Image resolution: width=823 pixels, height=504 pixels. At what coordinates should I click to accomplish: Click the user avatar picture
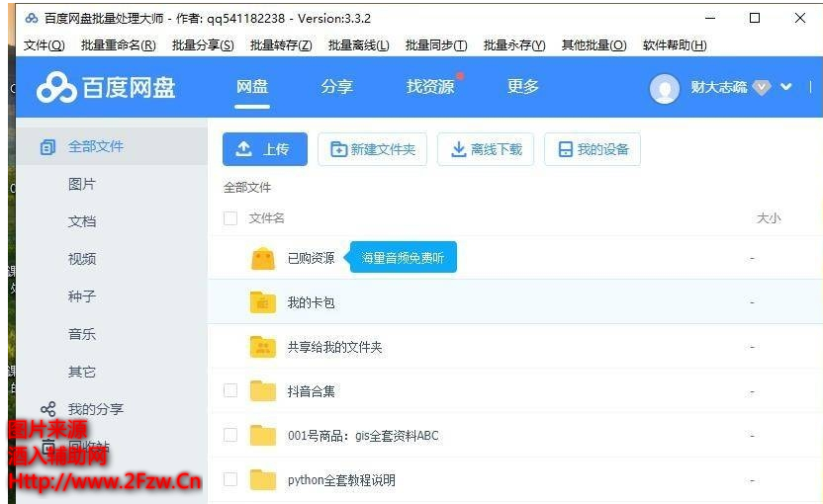(665, 88)
